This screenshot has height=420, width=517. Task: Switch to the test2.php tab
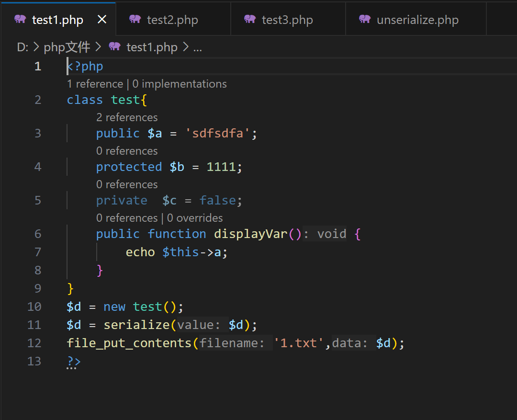tap(173, 20)
